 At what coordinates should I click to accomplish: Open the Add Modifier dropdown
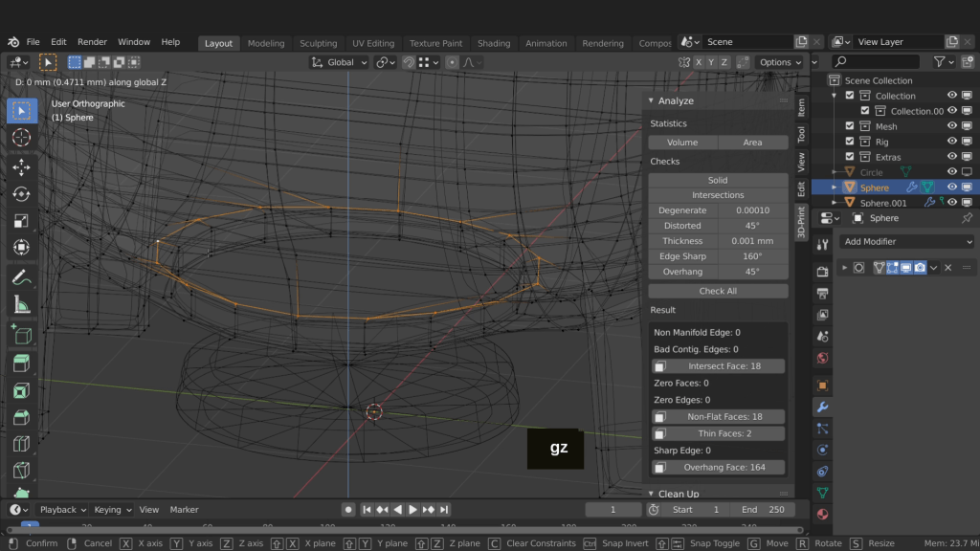click(x=907, y=242)
